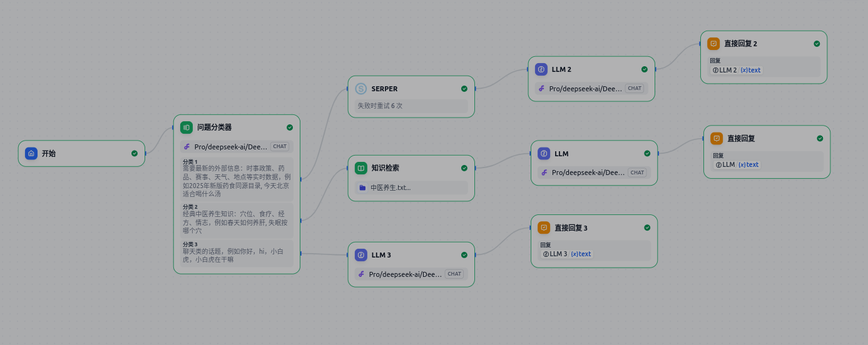
Task: Click the orange icon on 直接回复 3
Action: (544, 228)
